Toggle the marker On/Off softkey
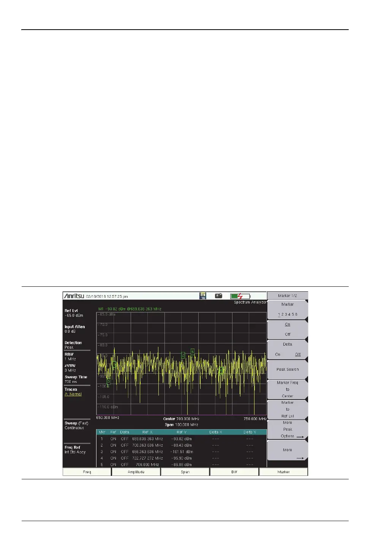The image size is (392, 553). pos(288,329)
